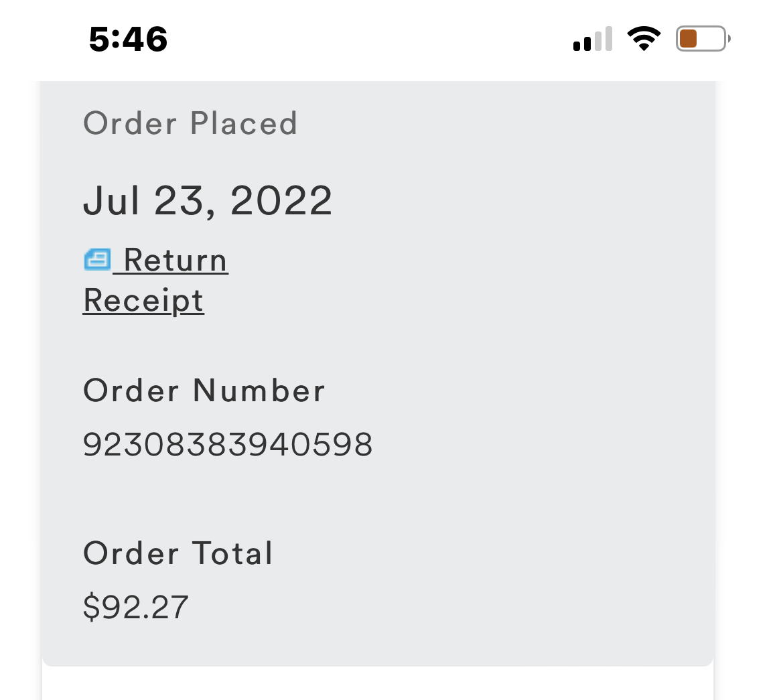Image resolution: width=775 pixels, height=700 pixels.
Task: Select the "Order Total" heading
Action: click(x=178, y=554)
